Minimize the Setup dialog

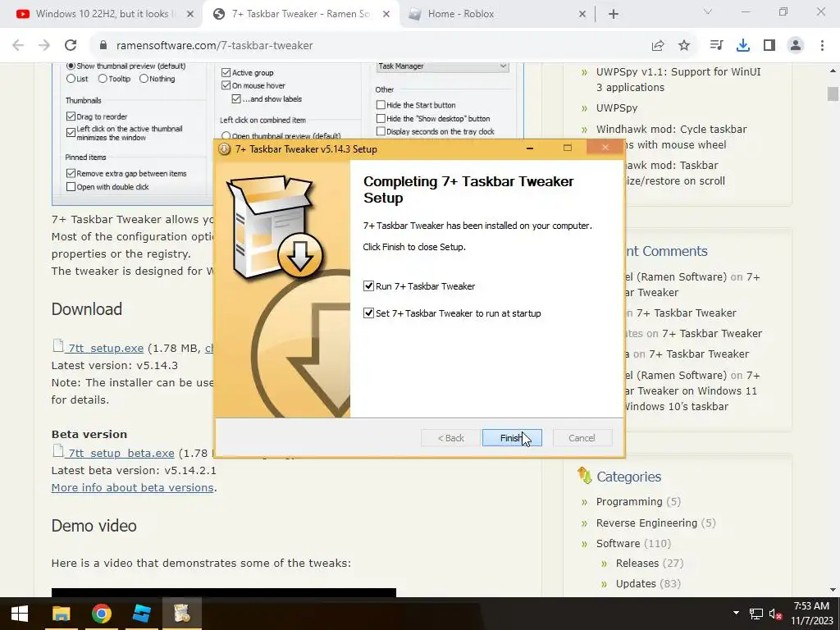pyautogui.click(x=530, y=148)
